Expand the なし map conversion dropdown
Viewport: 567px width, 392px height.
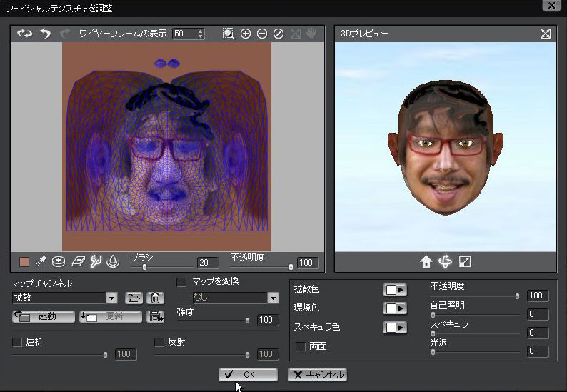point(273,298)
